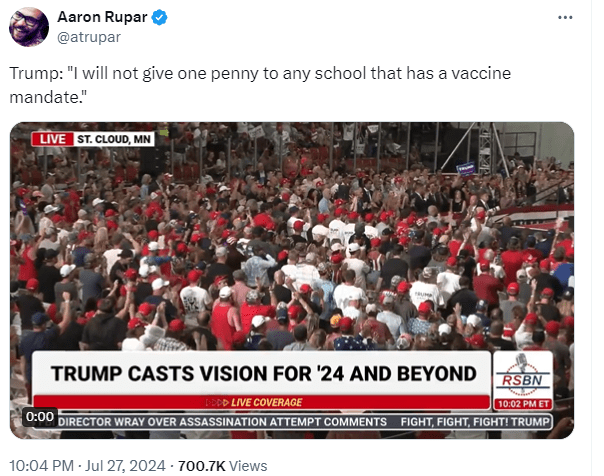Click the blue Trump sign in the crowd
The image size is (604, 476).
click(466, 168)
